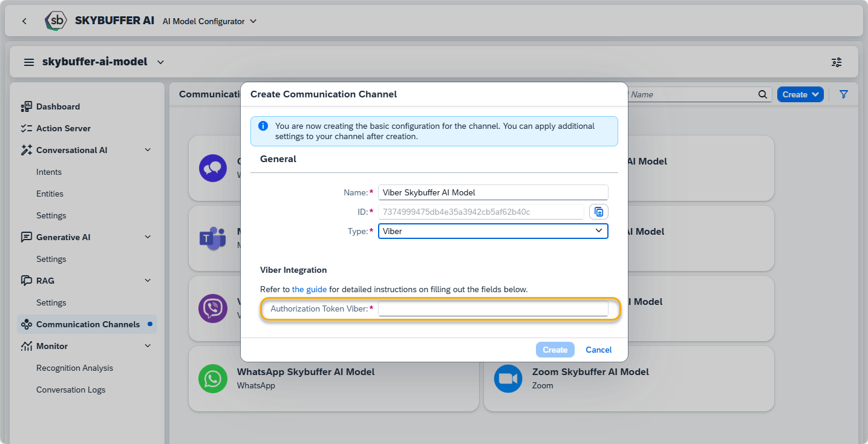Open Zoom Skybuffer AI Model card
This screenshot has height=444, width=868.
[x=629, y=379]
